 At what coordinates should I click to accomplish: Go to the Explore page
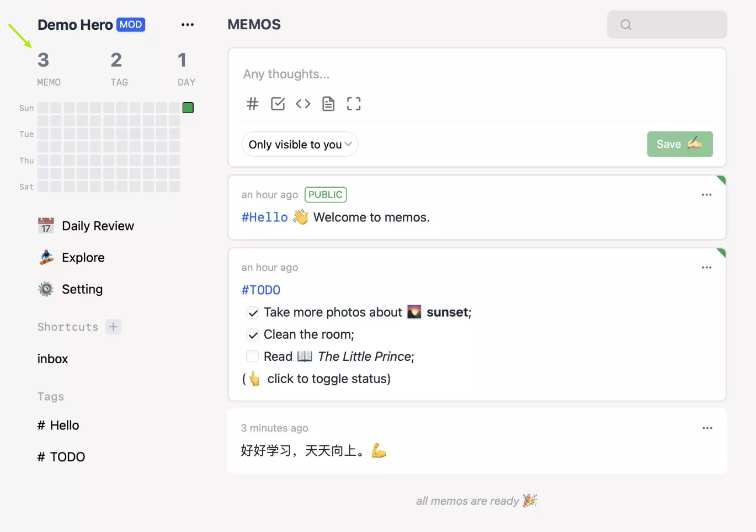tap(72, 258)
